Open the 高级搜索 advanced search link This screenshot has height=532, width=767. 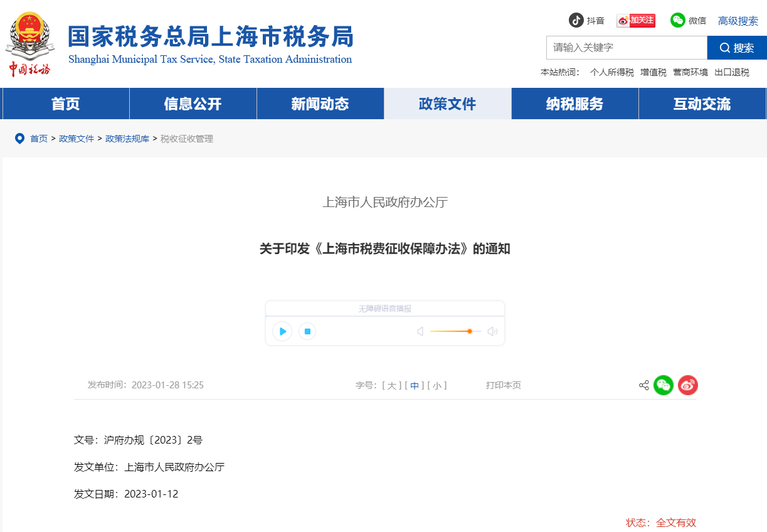(738, 19)
